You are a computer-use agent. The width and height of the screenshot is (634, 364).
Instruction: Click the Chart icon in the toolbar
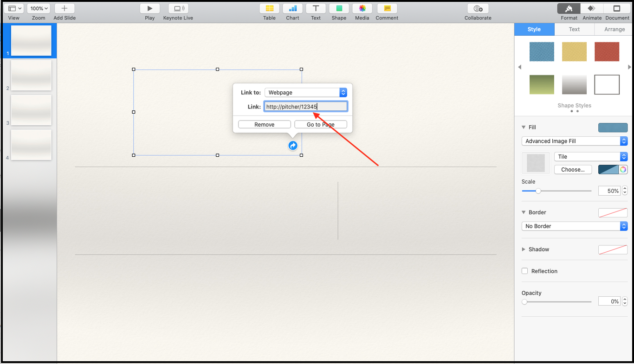pyautogui.click(x=292, y=8)
